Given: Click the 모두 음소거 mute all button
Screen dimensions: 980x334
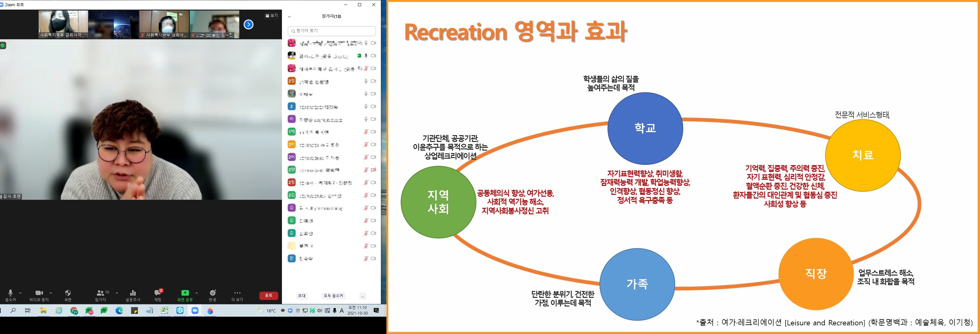Looking at the screenshot, I should pos(333,296).
